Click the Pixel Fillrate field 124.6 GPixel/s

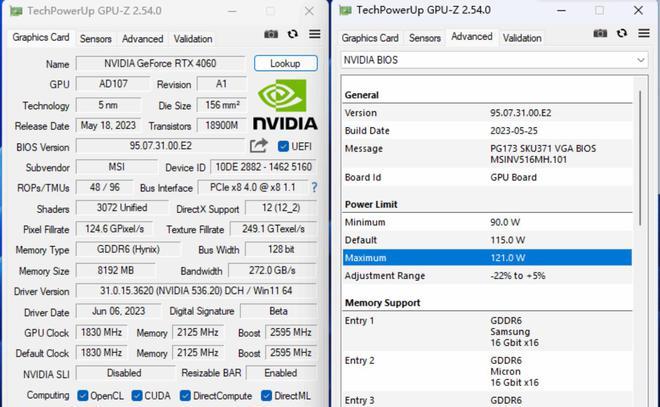(114, 229)
